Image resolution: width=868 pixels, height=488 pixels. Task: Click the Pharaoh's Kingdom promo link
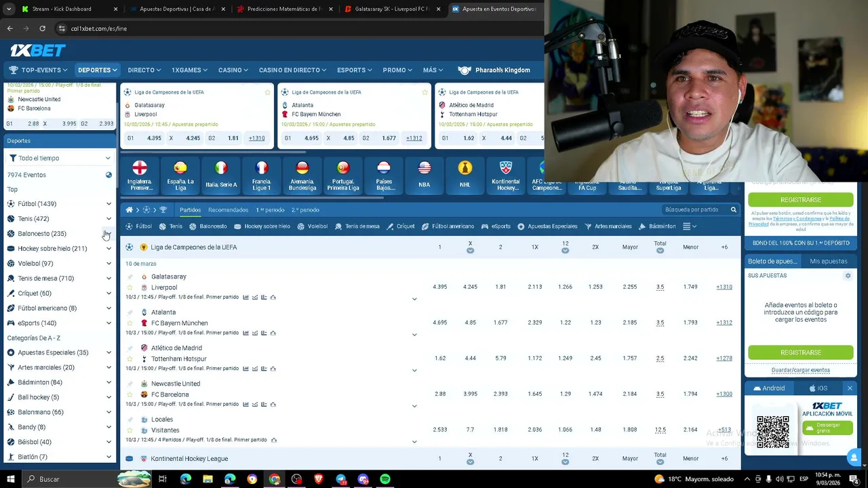click(x=494, y=70)
